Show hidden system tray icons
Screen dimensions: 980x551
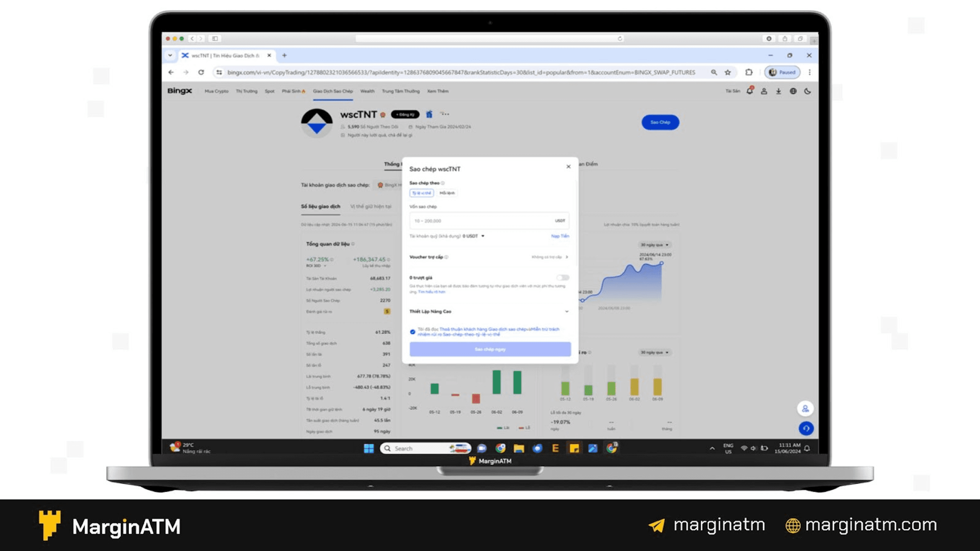point(712,448)
